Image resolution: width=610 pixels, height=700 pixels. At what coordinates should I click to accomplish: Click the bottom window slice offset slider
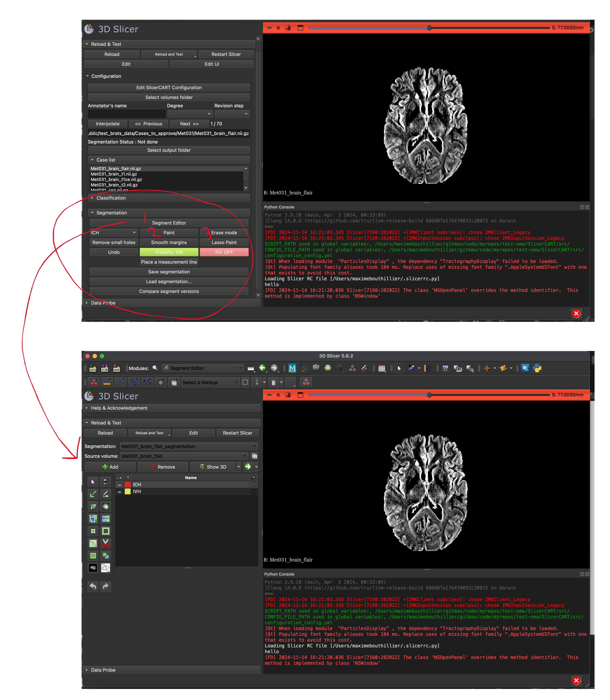(429, 395)
